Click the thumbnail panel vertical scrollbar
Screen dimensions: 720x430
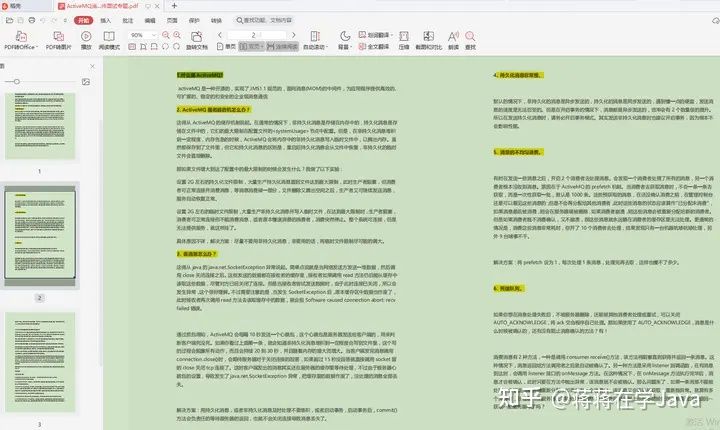tap(101, 243)
